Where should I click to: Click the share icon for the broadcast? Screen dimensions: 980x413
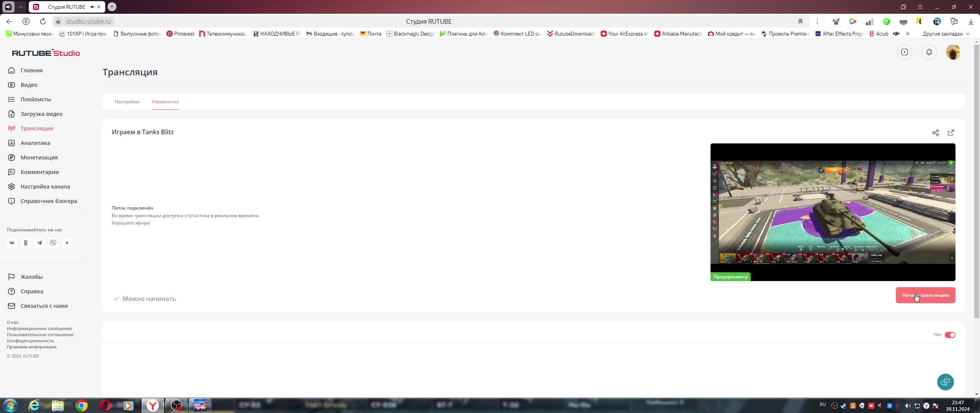935,133
